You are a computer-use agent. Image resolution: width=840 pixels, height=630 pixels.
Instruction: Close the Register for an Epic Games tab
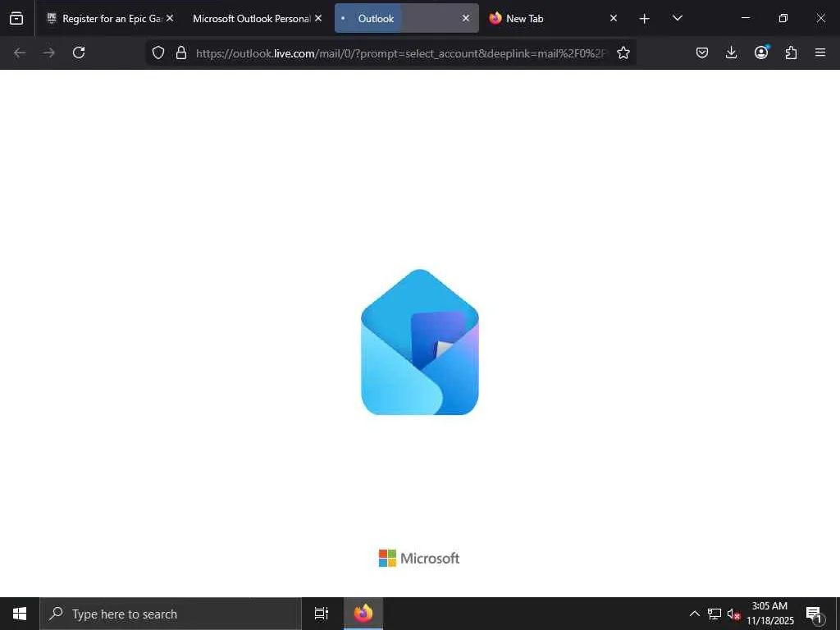170,18
